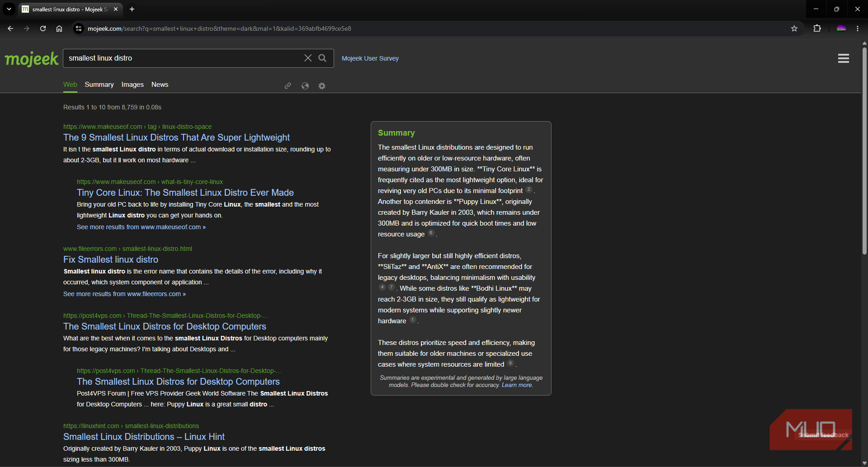
Task: Click citation number 4 in summary
Action: pyautogui.click(x=382, y=287)
